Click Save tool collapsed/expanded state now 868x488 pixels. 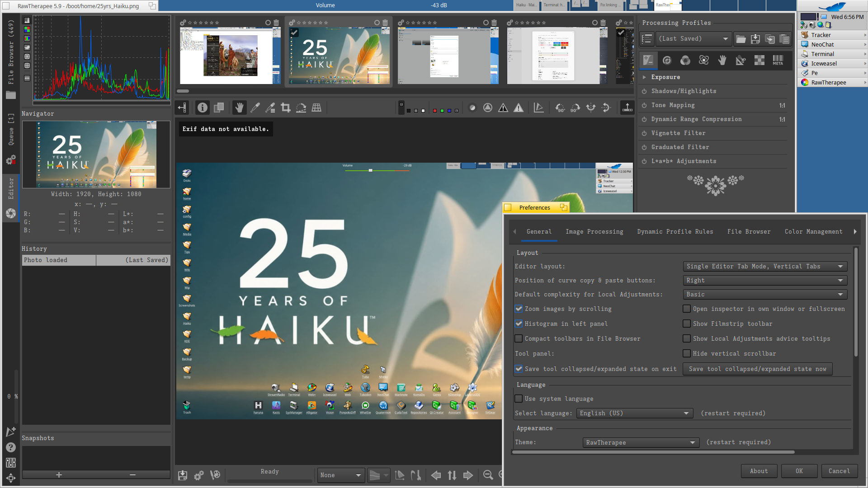[x=757, y=369]
